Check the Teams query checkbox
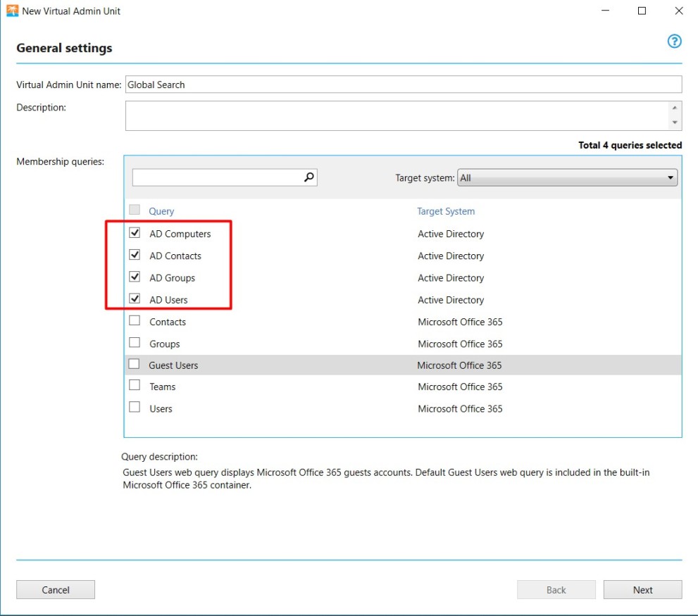The width and height of the screenshot is (698, 616). (135, 385)
